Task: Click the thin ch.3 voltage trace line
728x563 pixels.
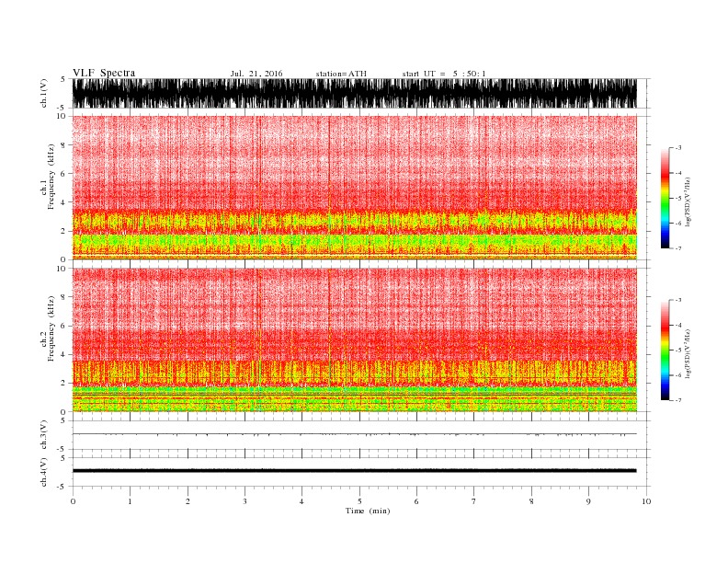Action: pos(354,434)
